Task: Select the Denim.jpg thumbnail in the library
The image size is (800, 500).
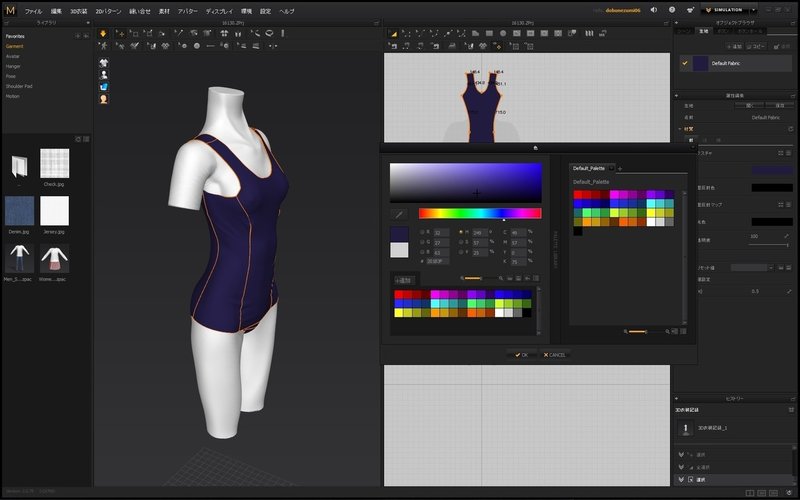Action: pos(20,211)
